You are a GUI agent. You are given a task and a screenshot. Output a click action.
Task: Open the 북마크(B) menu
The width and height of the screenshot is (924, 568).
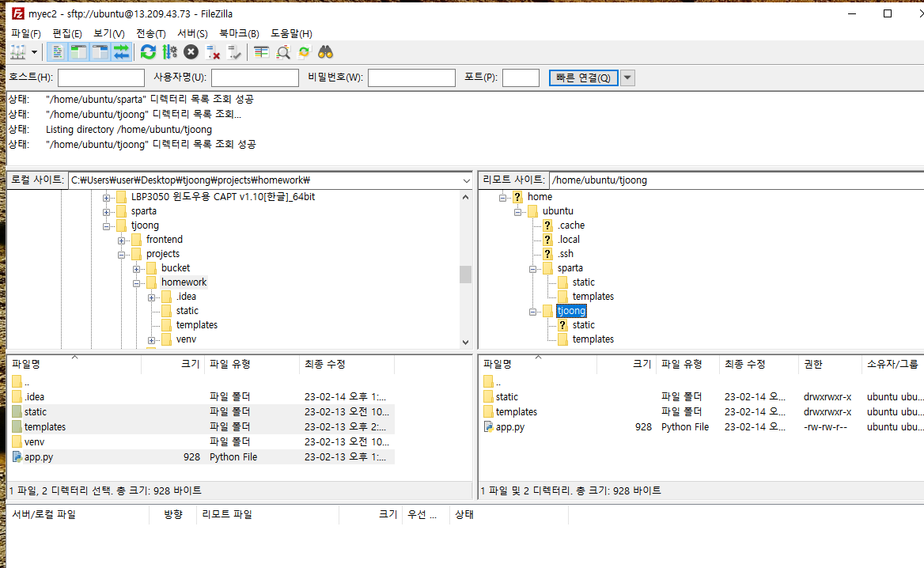(239, 33)
